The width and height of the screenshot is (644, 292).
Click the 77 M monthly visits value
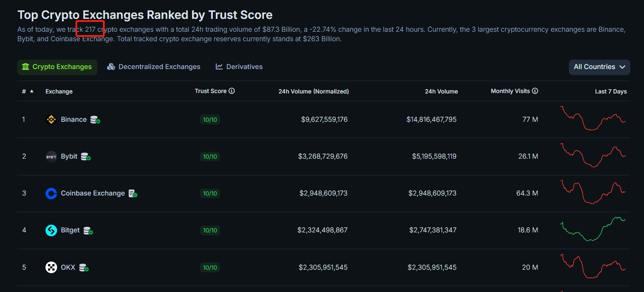click(x=530, y=120)
